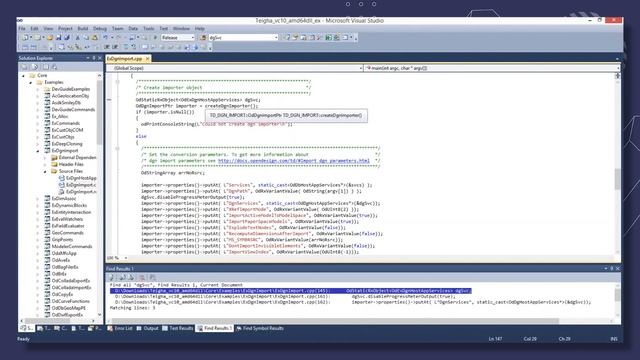Click the code editor vertical scrollbar
640x360 pixels.
pos(618,178)
